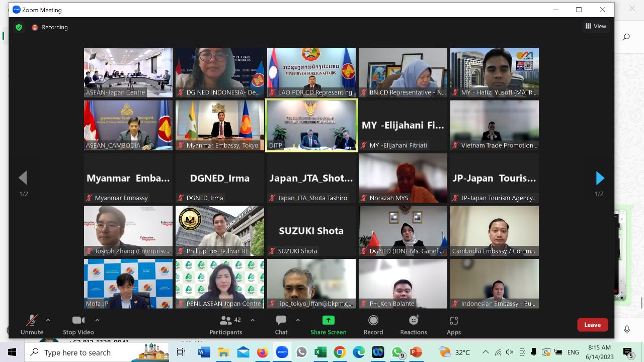This screenshot has height=362, width=644.
Task: Stop Video camera button
Action: tap(78, 325)
